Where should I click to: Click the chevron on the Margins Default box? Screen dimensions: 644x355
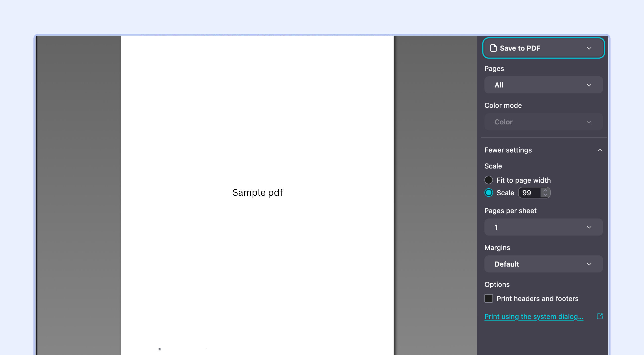coord(589,264)
